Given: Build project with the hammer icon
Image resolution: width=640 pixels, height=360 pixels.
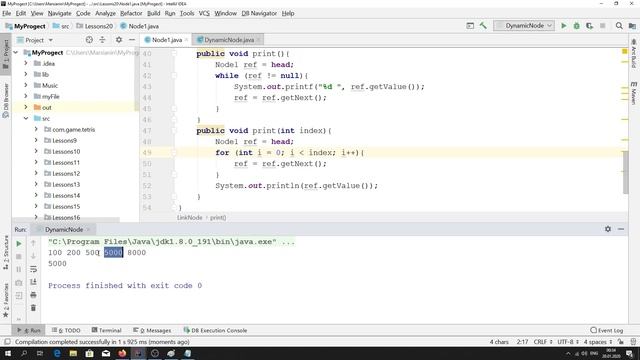Looking at the screenshot, I should pos(483,26).
